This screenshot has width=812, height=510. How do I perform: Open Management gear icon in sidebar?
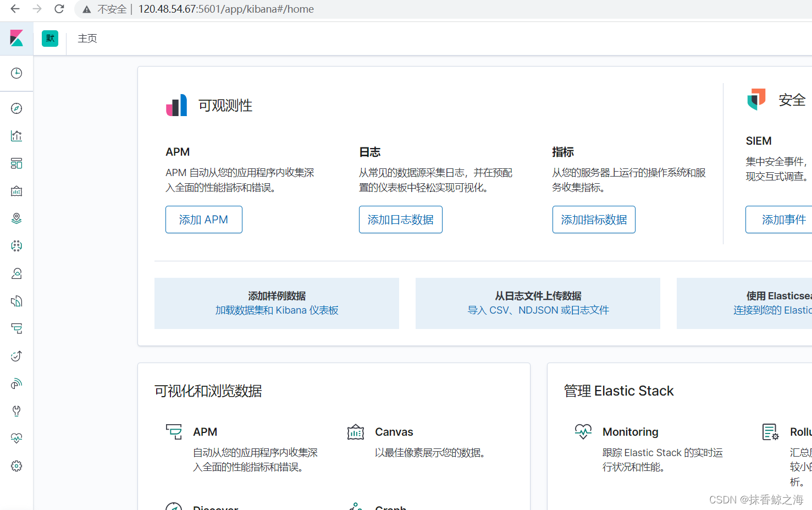point(16,466)
